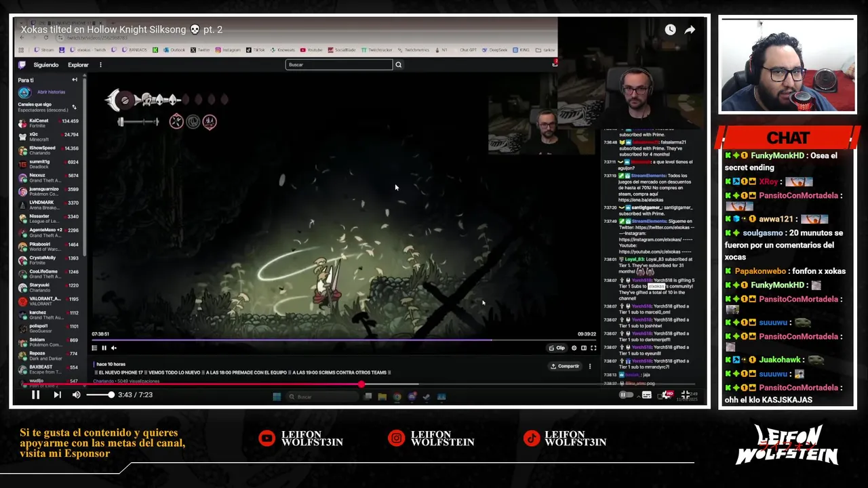
Task: Open AgenteMaxo channel in sidebar
Action: (49, 232)
